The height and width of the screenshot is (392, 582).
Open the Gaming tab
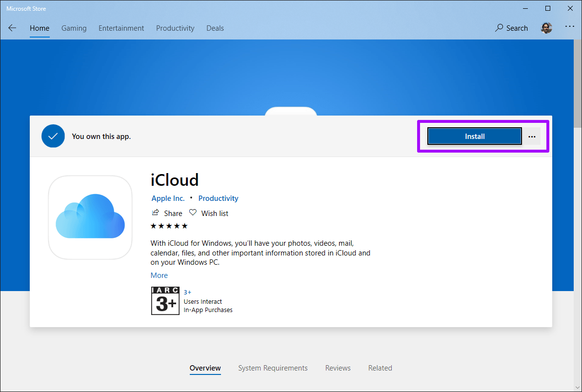[74, 28]
